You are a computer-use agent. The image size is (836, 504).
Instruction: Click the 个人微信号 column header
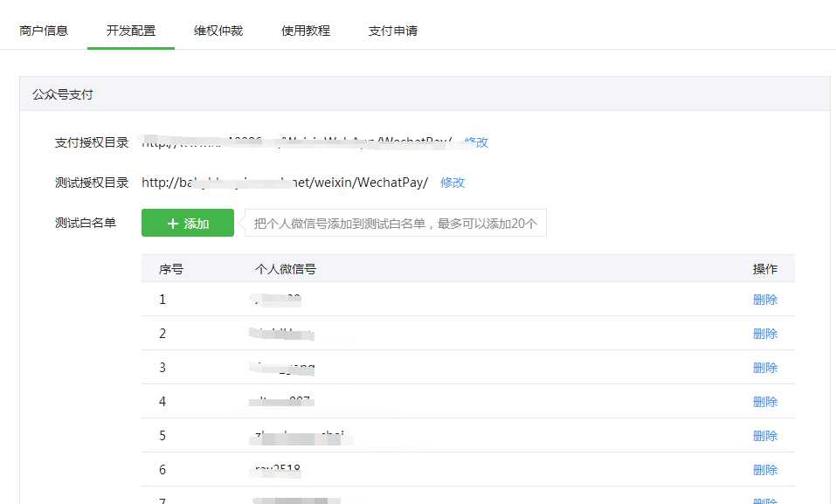coord(286,269)
